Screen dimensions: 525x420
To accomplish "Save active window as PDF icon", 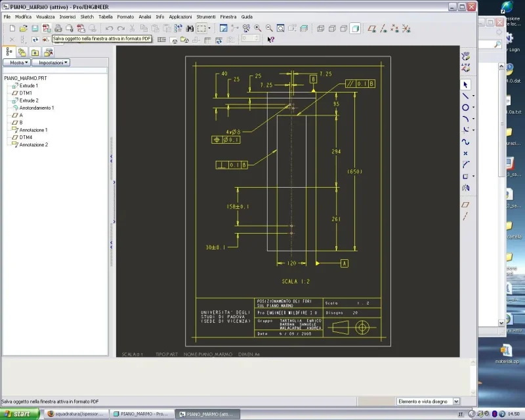I will (47, 28).
